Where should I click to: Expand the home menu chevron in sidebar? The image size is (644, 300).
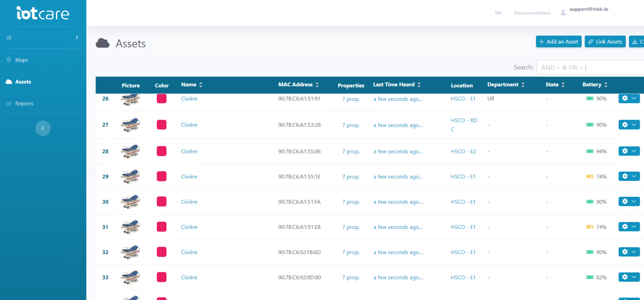tap(77, 38)
